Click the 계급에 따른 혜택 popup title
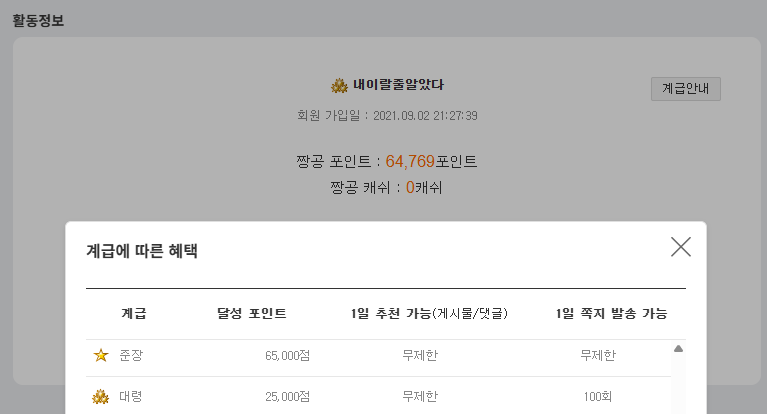Screen dimensions: 767x414 (142, 250)
